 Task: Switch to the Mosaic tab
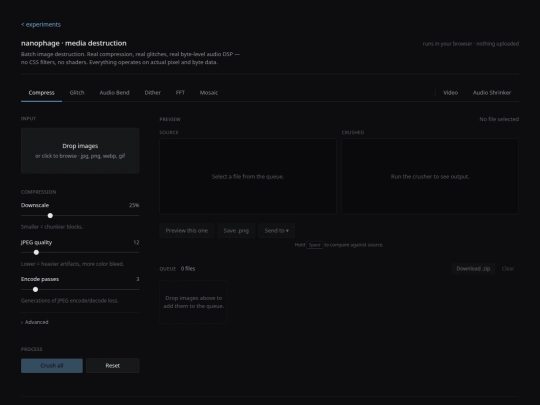tap(209, 93)
